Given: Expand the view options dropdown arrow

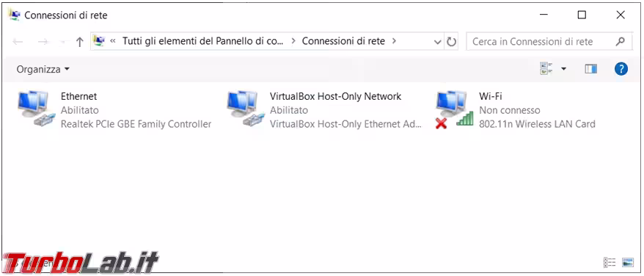Looking at the screenshot, I should pos(563,69).
